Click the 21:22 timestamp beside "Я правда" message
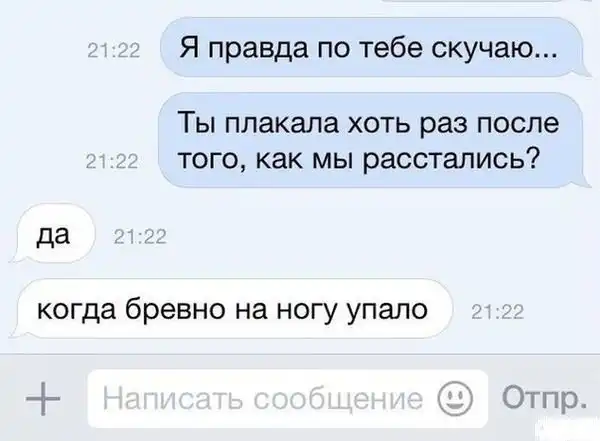The width and height of the screenshot is (600, 441). 114,51
